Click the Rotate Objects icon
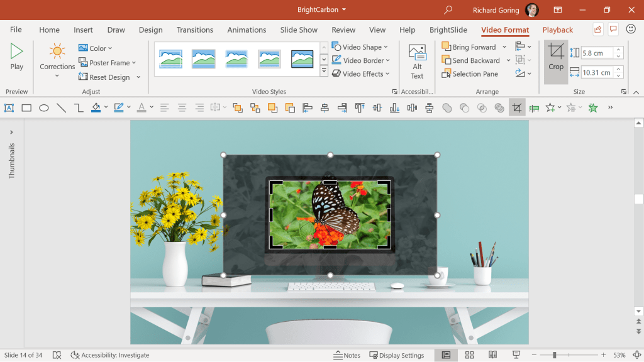 pos(519,74)
